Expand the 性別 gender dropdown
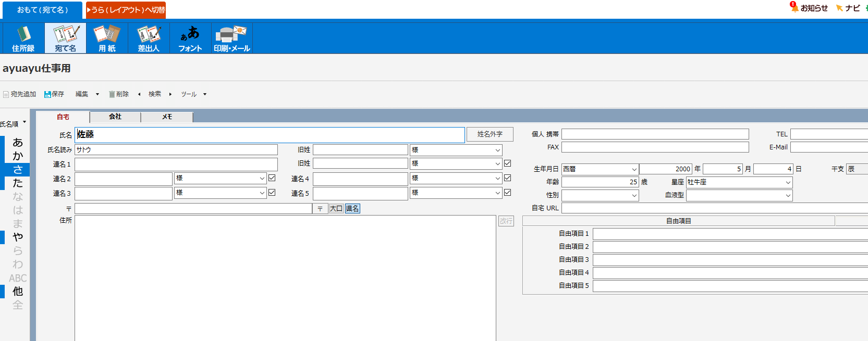This screenshot has width=868, height=341. click(x=634, y=196)
